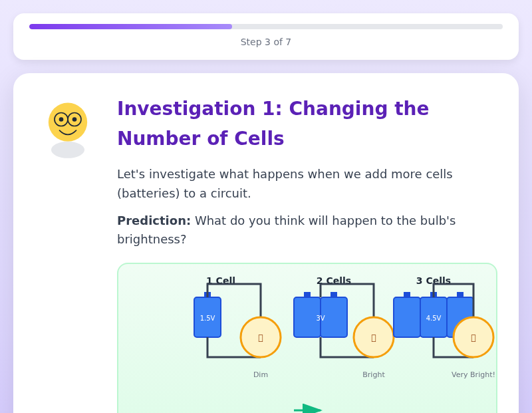Click the 4.5V battery cell

click(434, 317)
